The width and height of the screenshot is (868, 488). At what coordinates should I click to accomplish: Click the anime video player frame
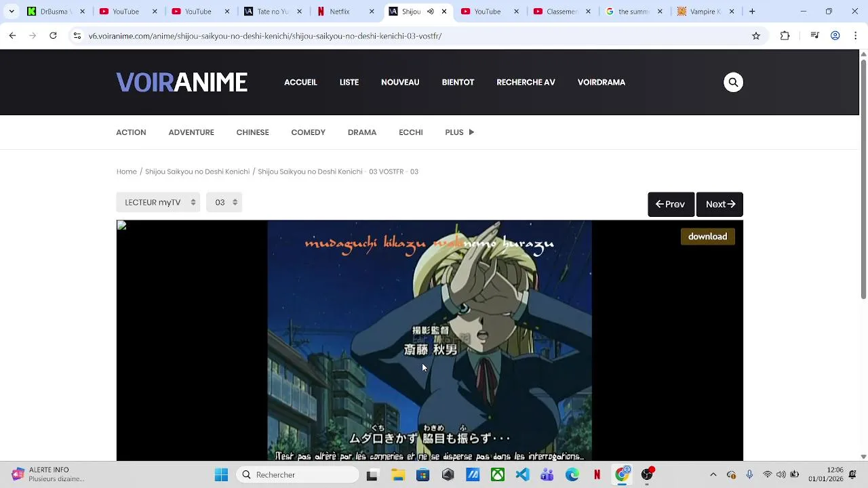pos(429,341)
